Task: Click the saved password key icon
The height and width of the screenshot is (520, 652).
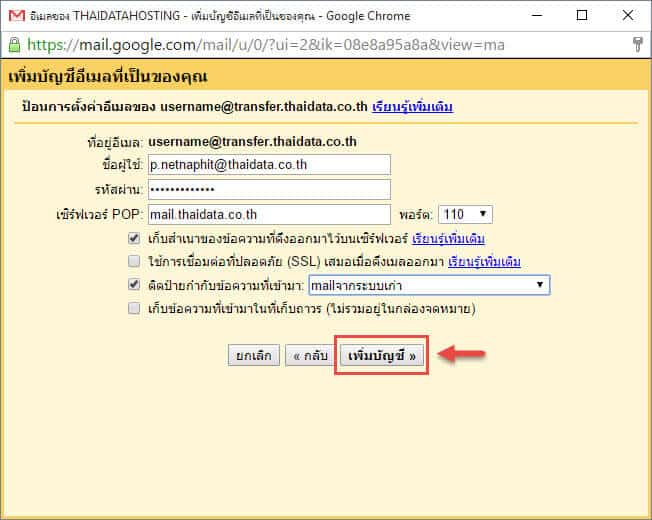Action: click(637, 44)
